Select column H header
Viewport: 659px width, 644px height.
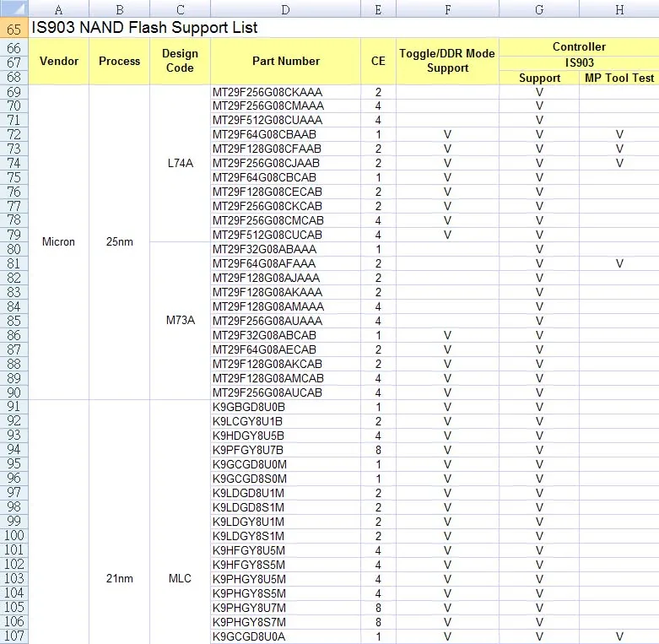tap(619, 8)
